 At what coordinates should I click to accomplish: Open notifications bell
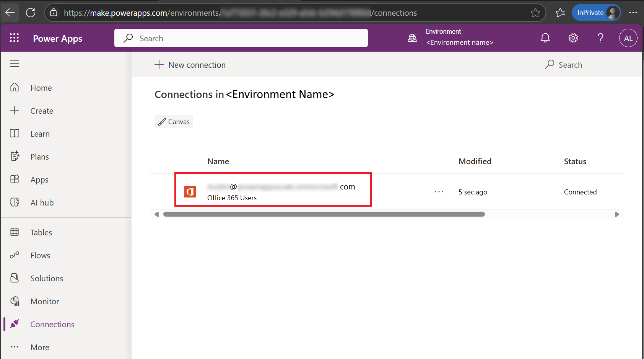tap(545, 38)
